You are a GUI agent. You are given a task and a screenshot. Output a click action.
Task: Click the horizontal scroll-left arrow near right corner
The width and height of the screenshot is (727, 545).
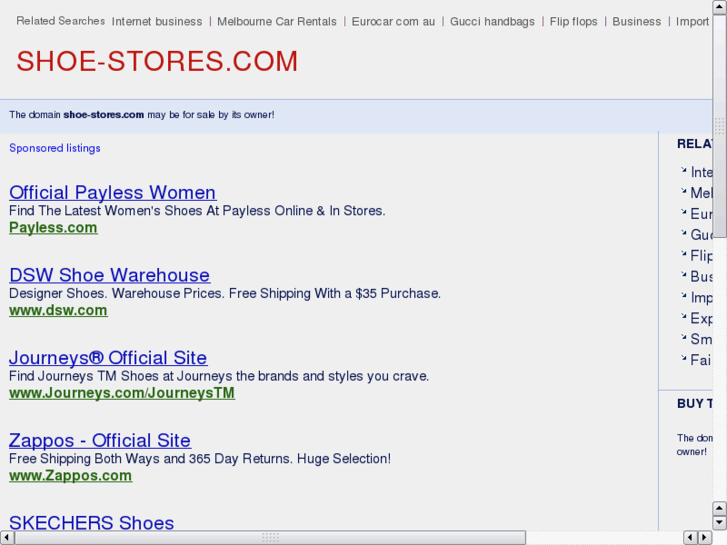click(690, 538)
